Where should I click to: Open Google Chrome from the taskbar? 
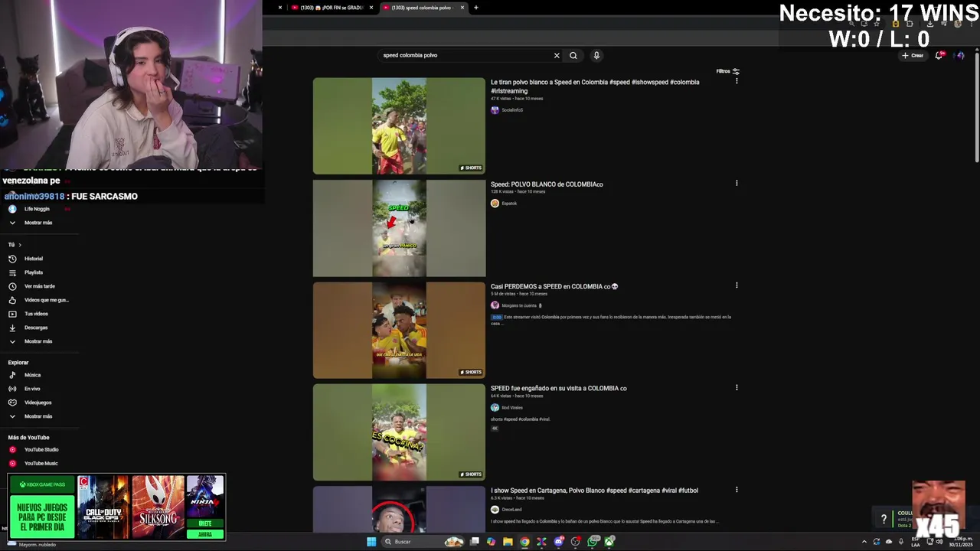tap(524, 542)
